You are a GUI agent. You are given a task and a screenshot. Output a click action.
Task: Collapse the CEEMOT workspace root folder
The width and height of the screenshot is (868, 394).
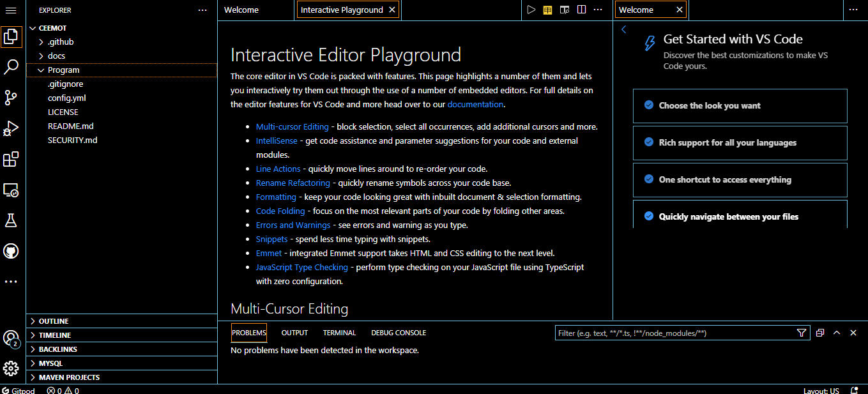coord(121,28)
